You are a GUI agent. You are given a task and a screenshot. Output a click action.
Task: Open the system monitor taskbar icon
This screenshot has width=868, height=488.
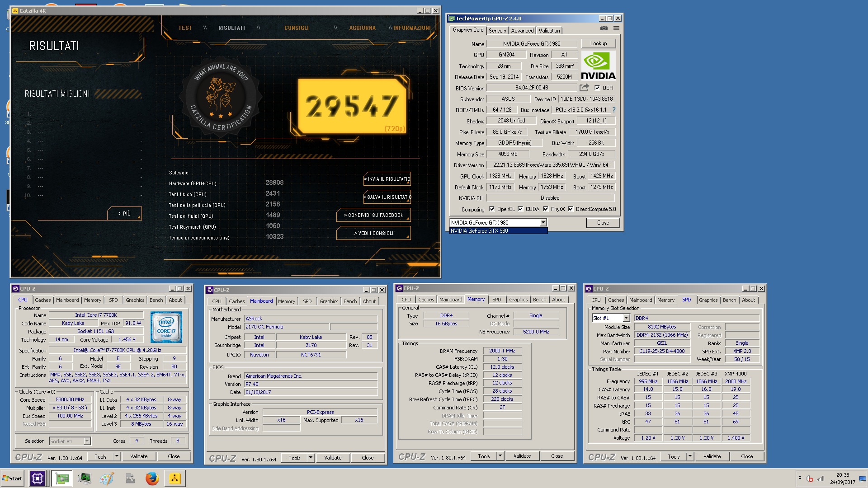(x=84, y=479)
